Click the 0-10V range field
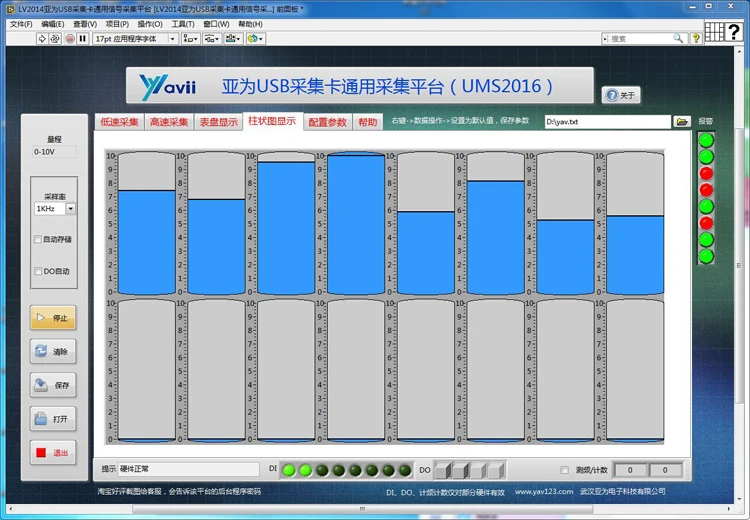The height and width of the screenshot is (520, 750). pyautogui.click(x=54, y=152)
